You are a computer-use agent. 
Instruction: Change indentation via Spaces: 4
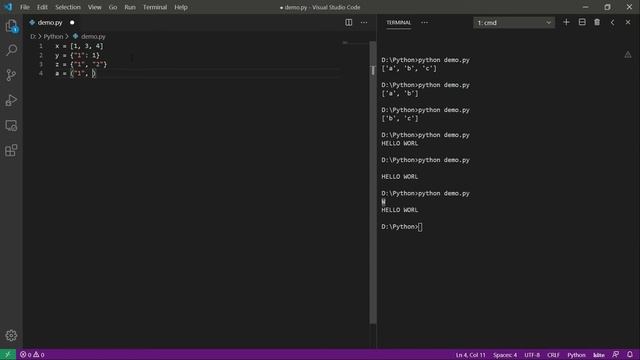tap(505, 355)
